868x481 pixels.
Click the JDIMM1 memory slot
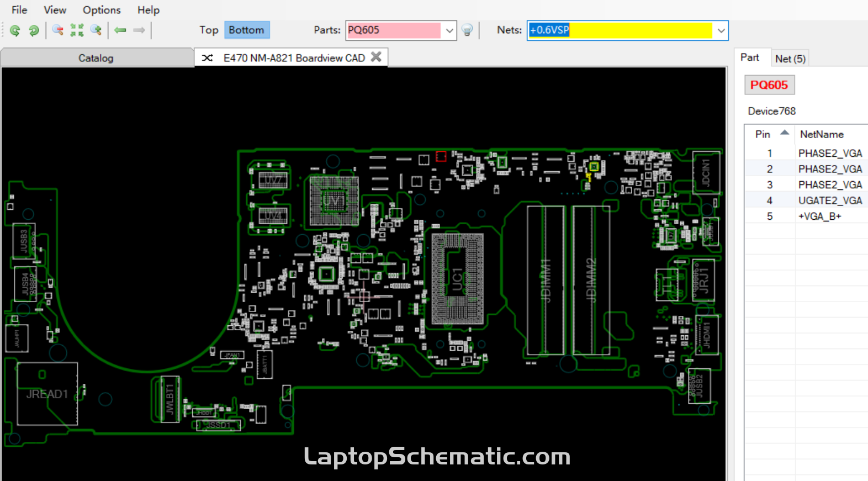546,281
